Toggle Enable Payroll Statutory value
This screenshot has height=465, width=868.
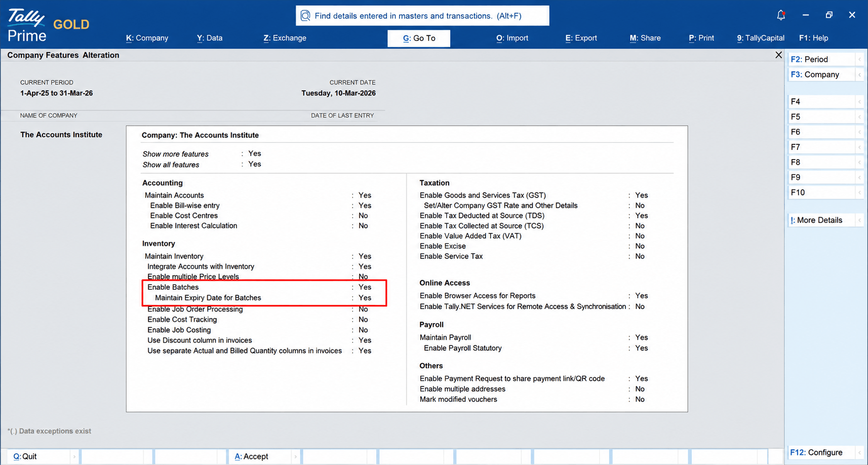[642, 348]
